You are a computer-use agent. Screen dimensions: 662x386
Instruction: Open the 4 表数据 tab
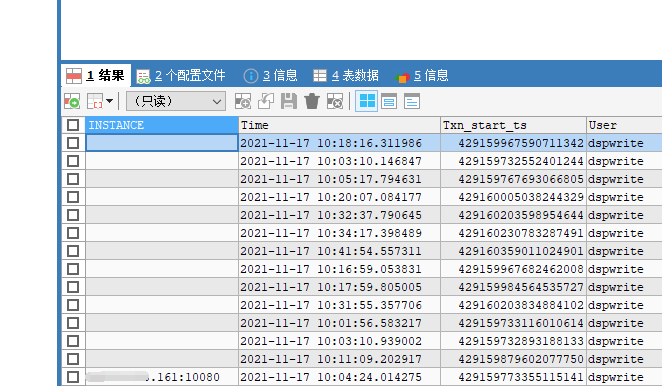(346, 76)
